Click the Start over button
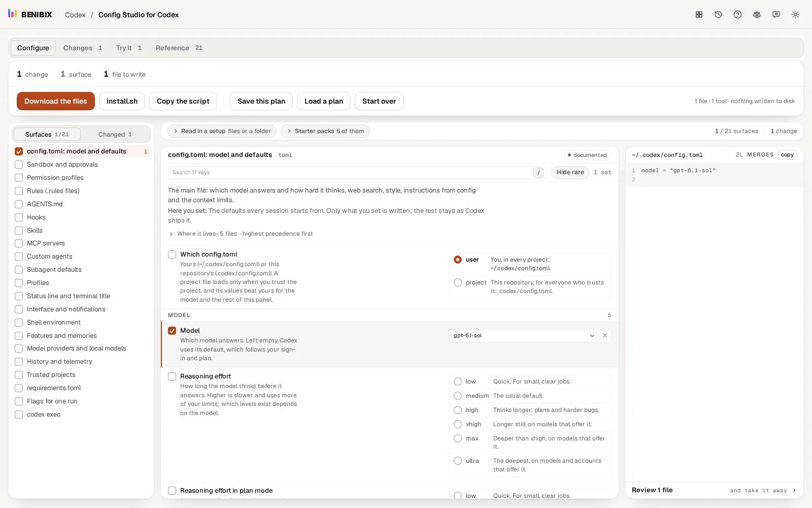Viewport: 812px width, 508px height. pos(379,101)
